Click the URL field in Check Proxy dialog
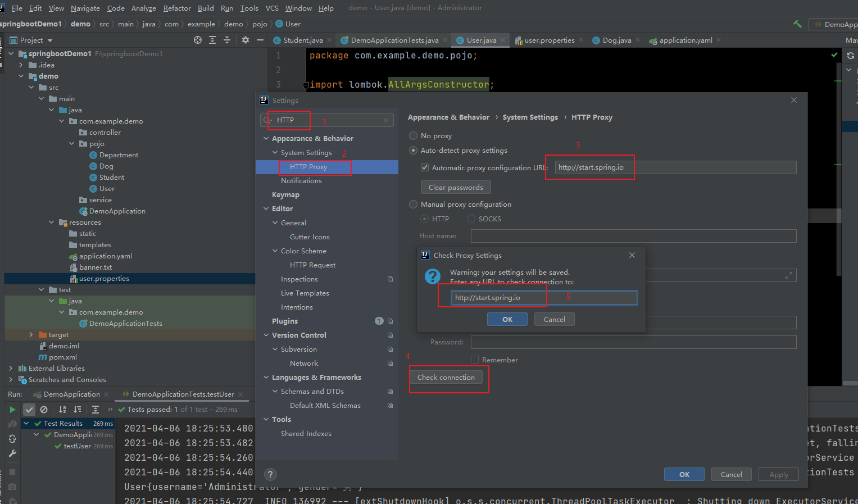The height and width of the screenshot is (504, 858). [544, 297]
